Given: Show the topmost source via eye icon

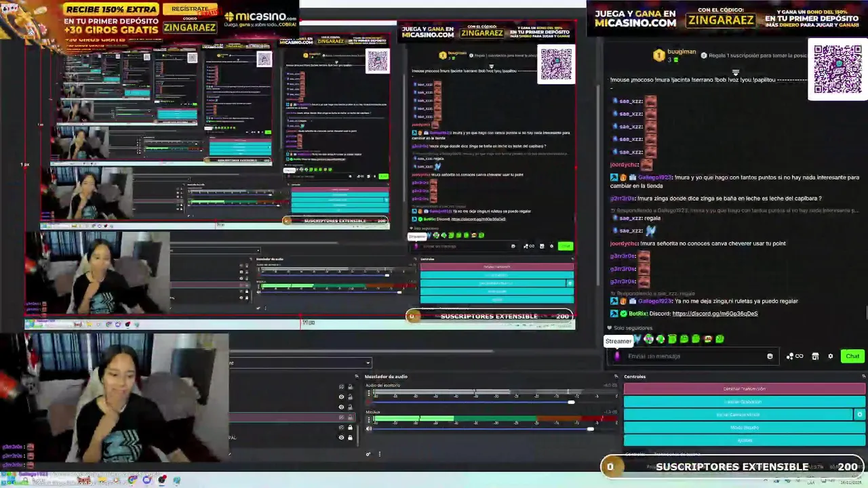Looking at the screenshot, I should pos(341,387).
